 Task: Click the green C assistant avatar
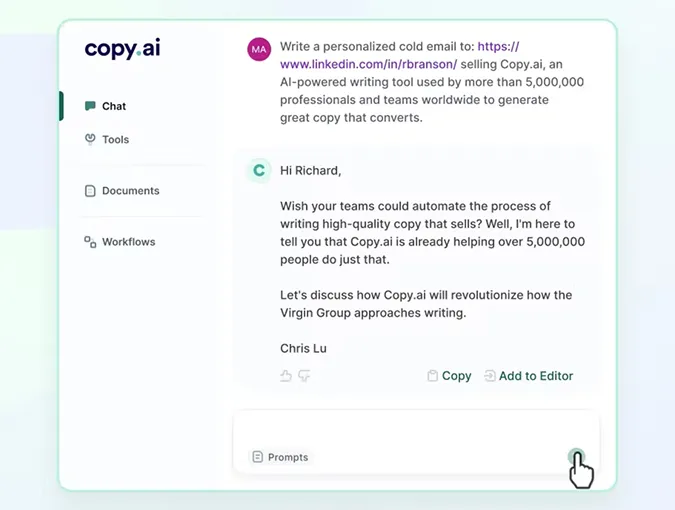coord(259,170)
